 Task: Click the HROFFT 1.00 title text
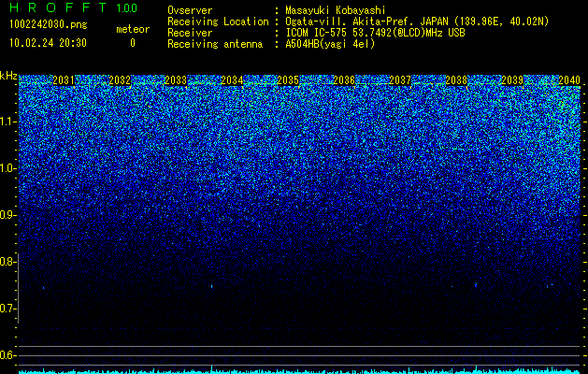(x=74, y=7)
